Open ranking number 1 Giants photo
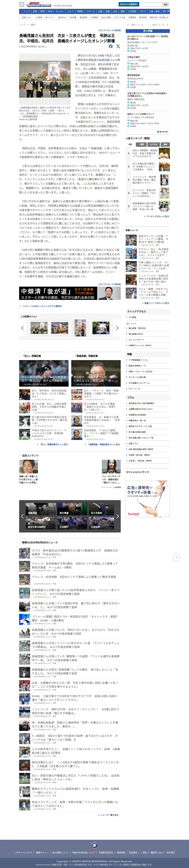Image resolution: width=189 pixels, height=868 pixels. pos(164,153)
